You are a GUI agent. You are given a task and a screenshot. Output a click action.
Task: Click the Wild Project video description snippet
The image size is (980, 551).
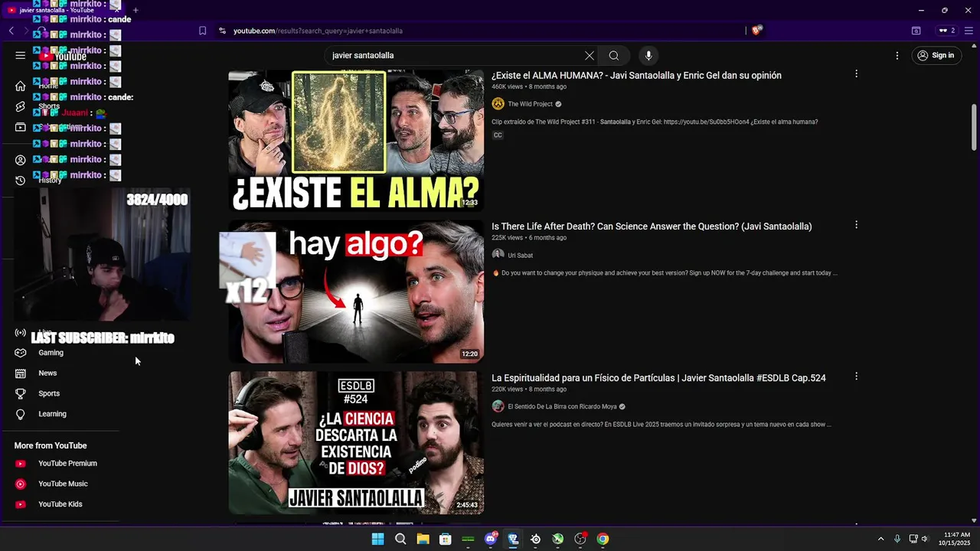[655, 122]
